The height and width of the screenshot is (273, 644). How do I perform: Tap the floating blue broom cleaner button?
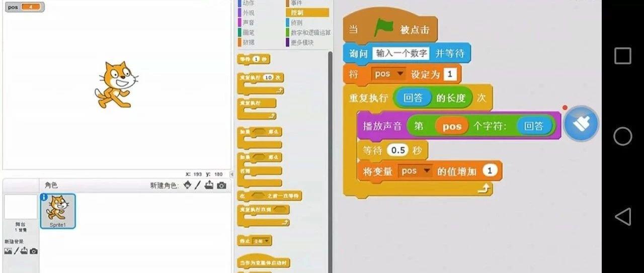point(582,123)
